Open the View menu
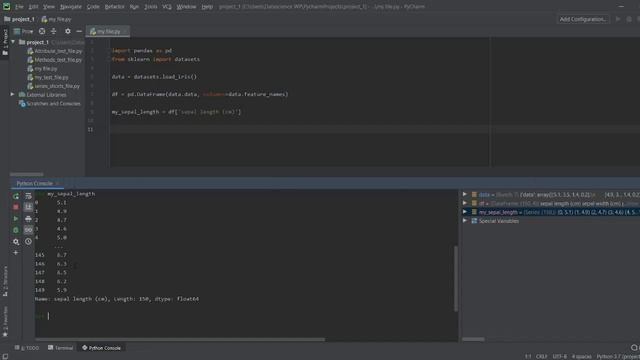The height and width of the screenshot is (360, 640). point(49,7)
